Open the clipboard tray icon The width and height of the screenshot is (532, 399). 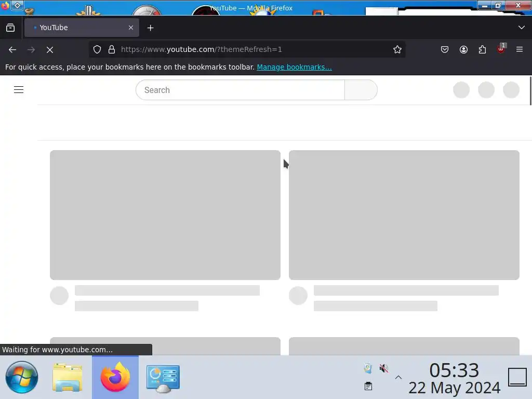[368, 386]
